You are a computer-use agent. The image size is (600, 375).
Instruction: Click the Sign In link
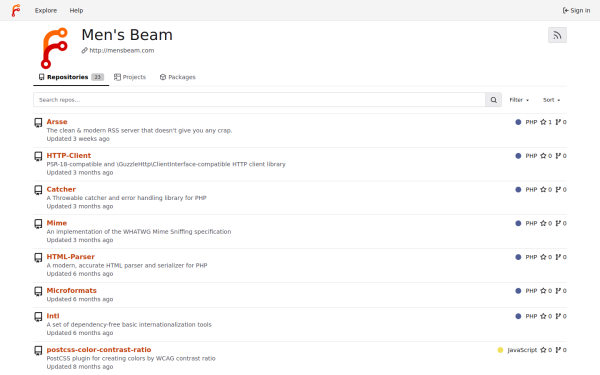576,10
